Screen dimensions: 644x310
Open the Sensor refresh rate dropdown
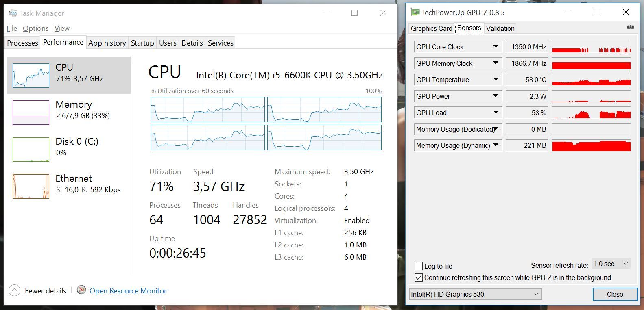(611, 264)
